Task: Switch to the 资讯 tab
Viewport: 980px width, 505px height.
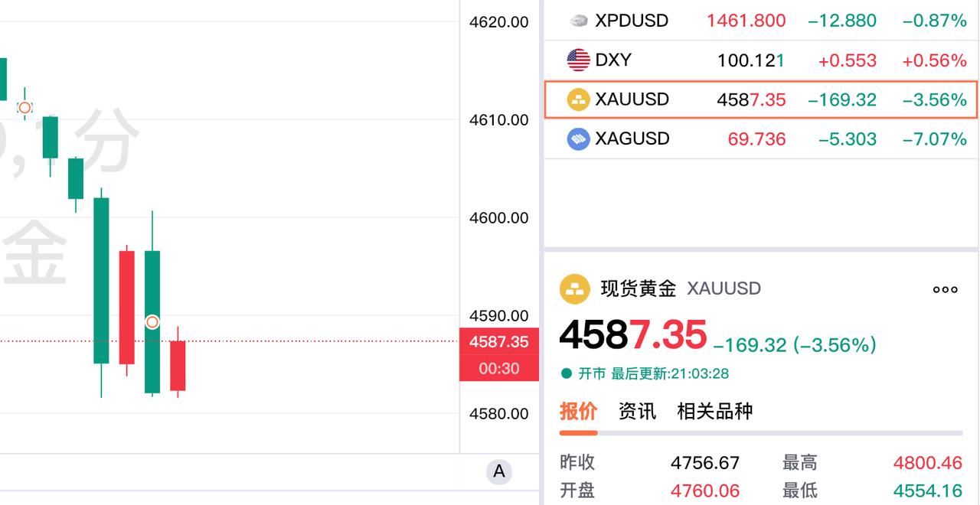Action: coord(635,411)
